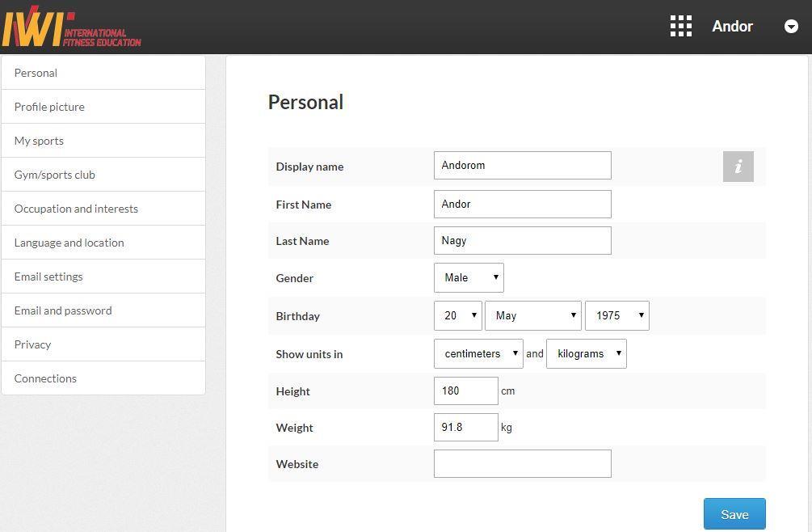This screenshot has width=812, height=532.
Task: Click the Height field containing 180
Action: pos(466,391)
